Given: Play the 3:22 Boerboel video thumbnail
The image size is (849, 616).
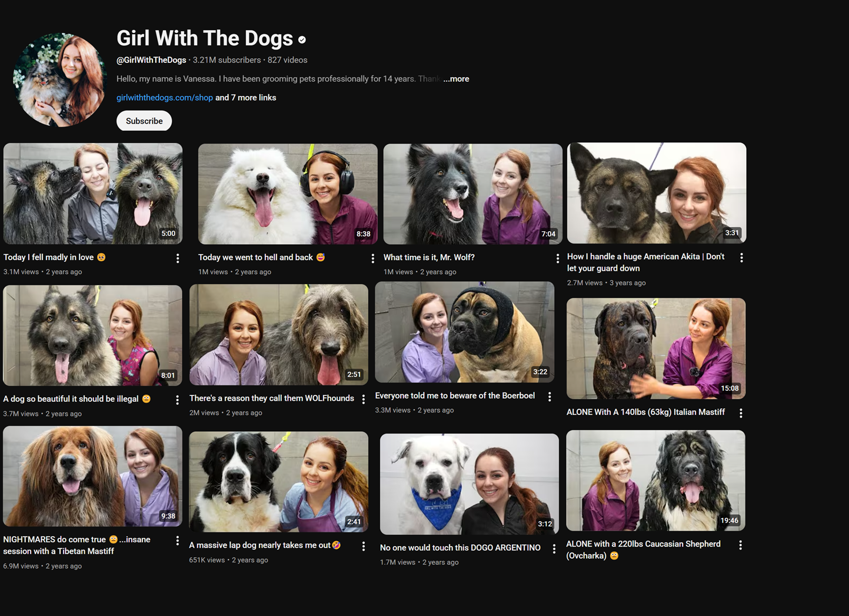Looking at the screenshot, I should (x=464, y=332).
